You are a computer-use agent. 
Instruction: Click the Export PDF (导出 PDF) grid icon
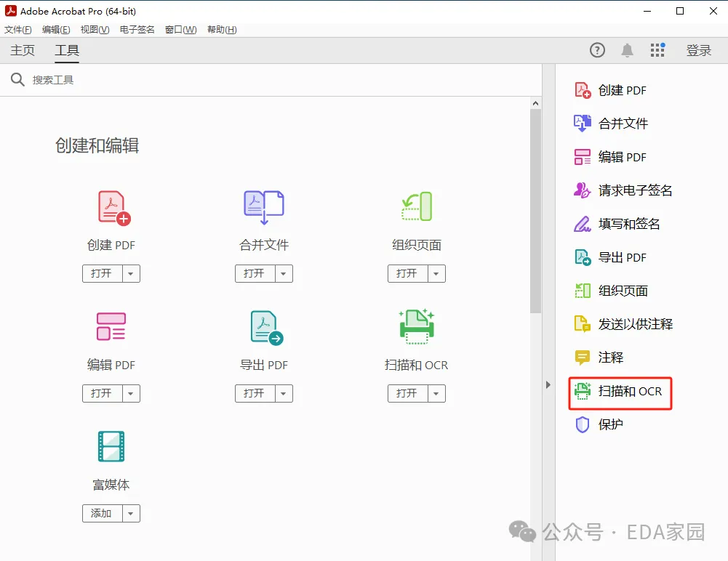266,328
